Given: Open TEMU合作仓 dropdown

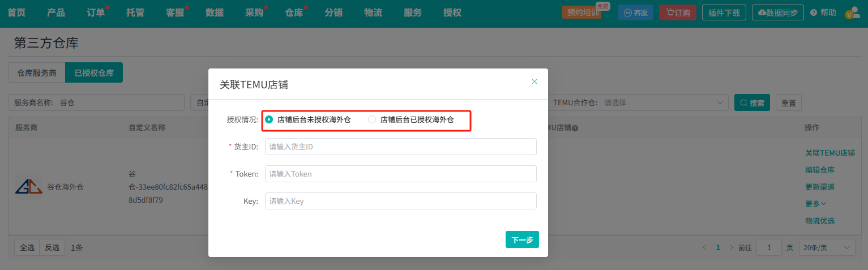Looking at the screenshot, I should (x=638, y=102).
